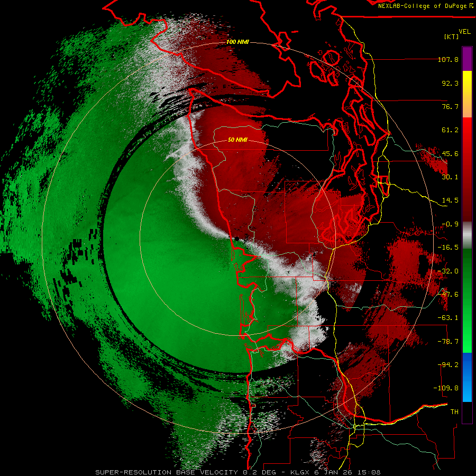Select the 30.1 velocity scale value
Image resolution: width=476 pixels, height=476 pixels.
(450, 177)
